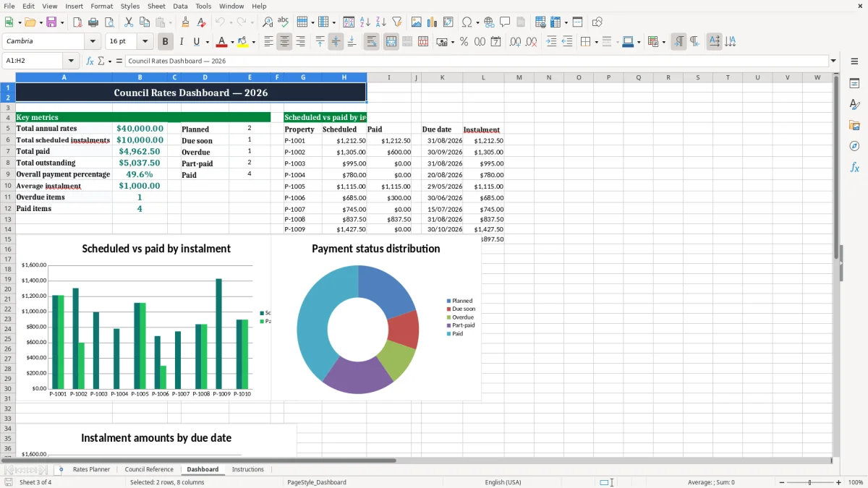Remove a decimal place
The width and height of the screenshot is (868, 488).
click(531, 42)
